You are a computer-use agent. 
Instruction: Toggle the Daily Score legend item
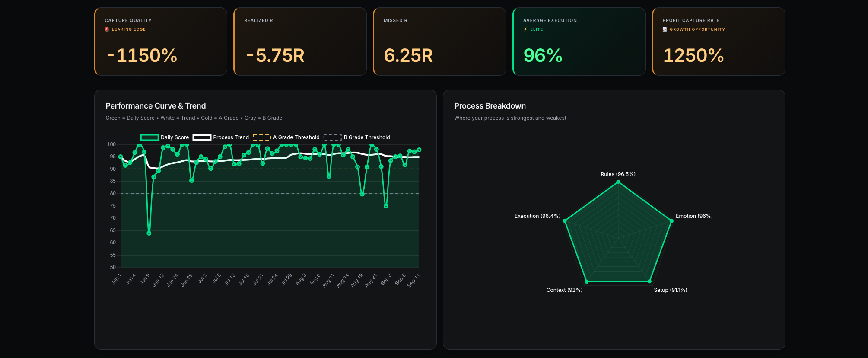(x=165, y=137)
